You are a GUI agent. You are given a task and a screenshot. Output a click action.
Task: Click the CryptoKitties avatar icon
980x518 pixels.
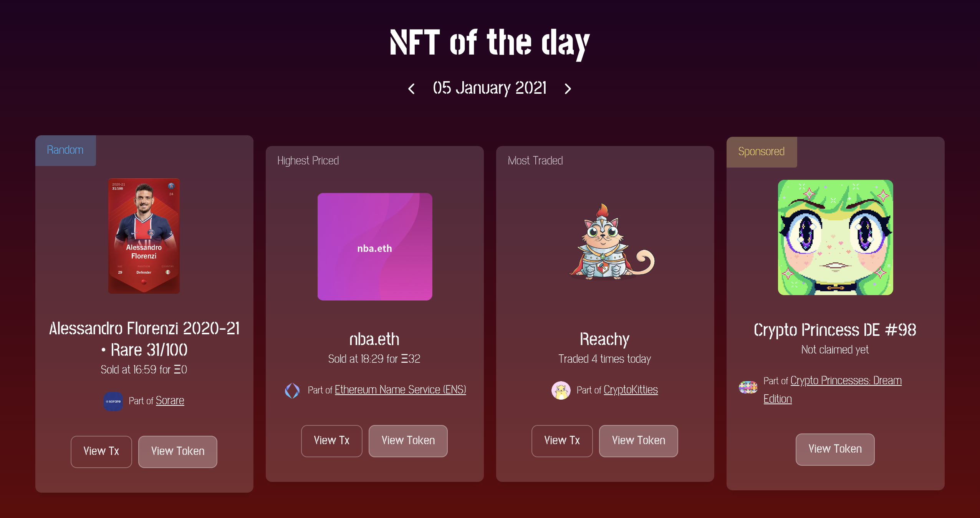click(561, 390)
